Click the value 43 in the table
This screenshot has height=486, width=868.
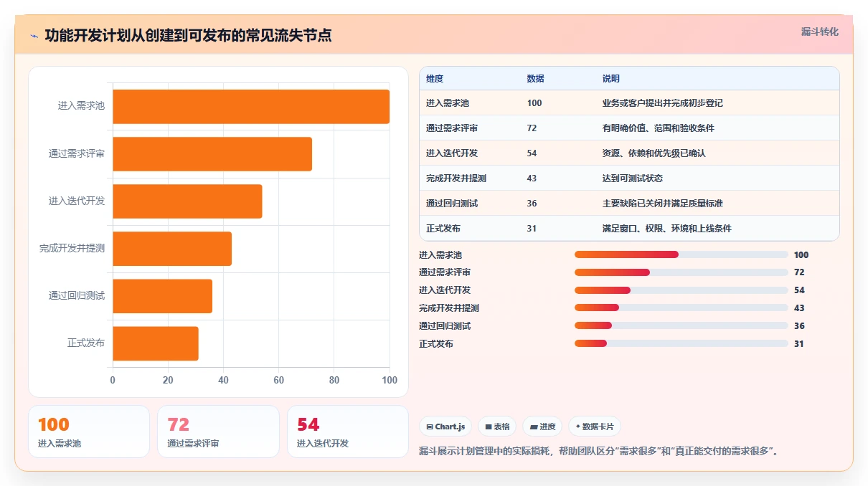click(x=532, y=178)
